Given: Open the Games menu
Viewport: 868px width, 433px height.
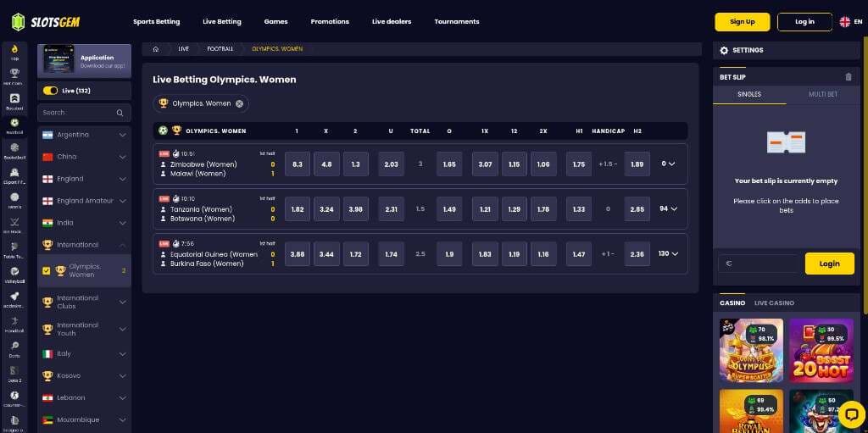Looking at the screenshot, I should point(275,21).
